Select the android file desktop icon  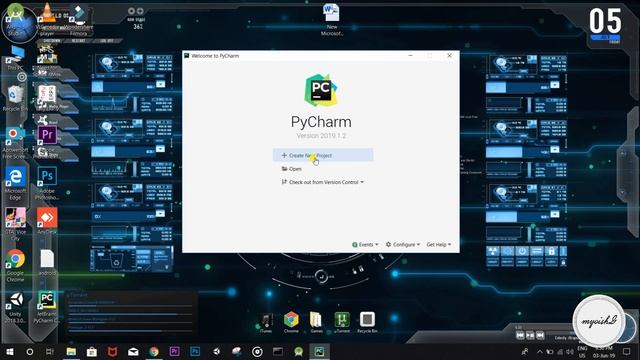coord(47,262)
